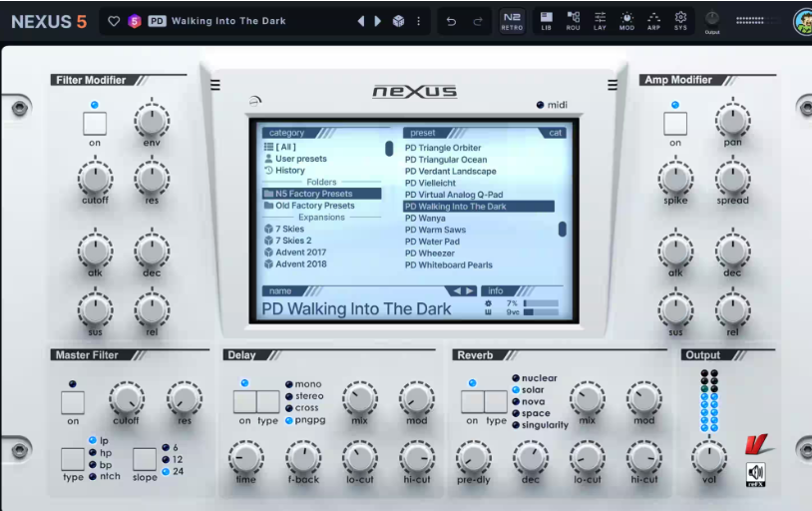Select N5 Factory Presets folder

322,194
